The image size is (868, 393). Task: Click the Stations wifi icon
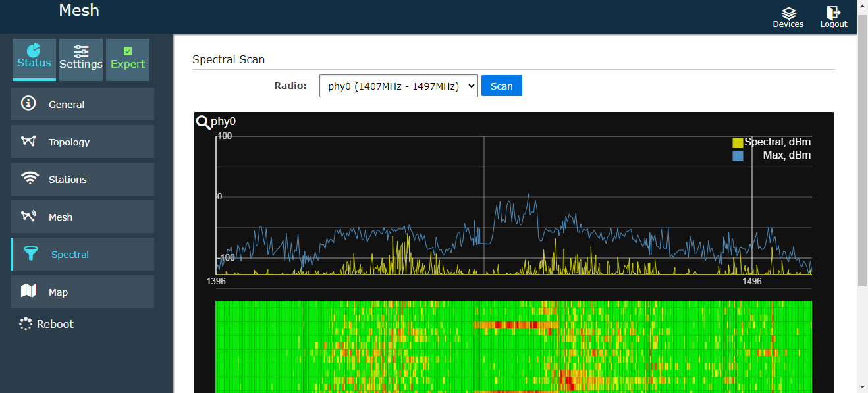29,179
